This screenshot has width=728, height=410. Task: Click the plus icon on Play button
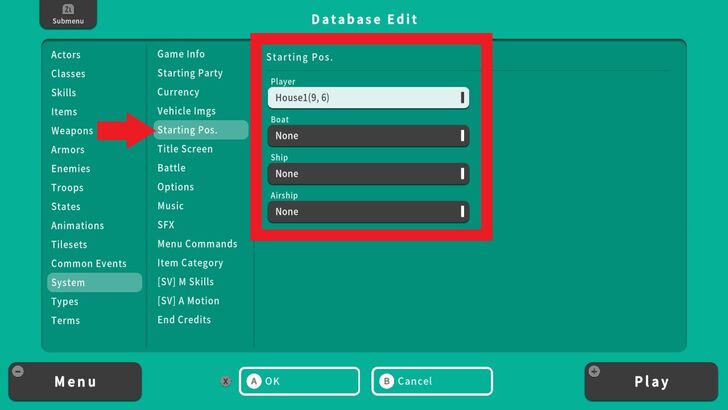pyautogui.click(x=595, y=372)
